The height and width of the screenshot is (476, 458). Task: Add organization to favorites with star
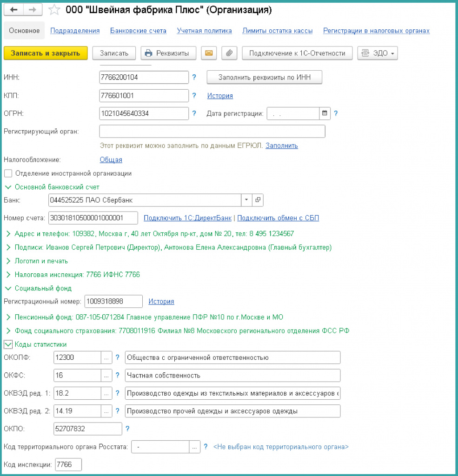point(54,10)
